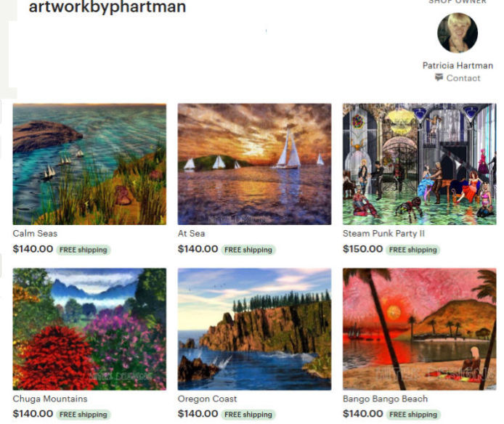Screen dimensions: 504x424
Task: Open the Calm Seas painting thumbnail
Action: 89,164
